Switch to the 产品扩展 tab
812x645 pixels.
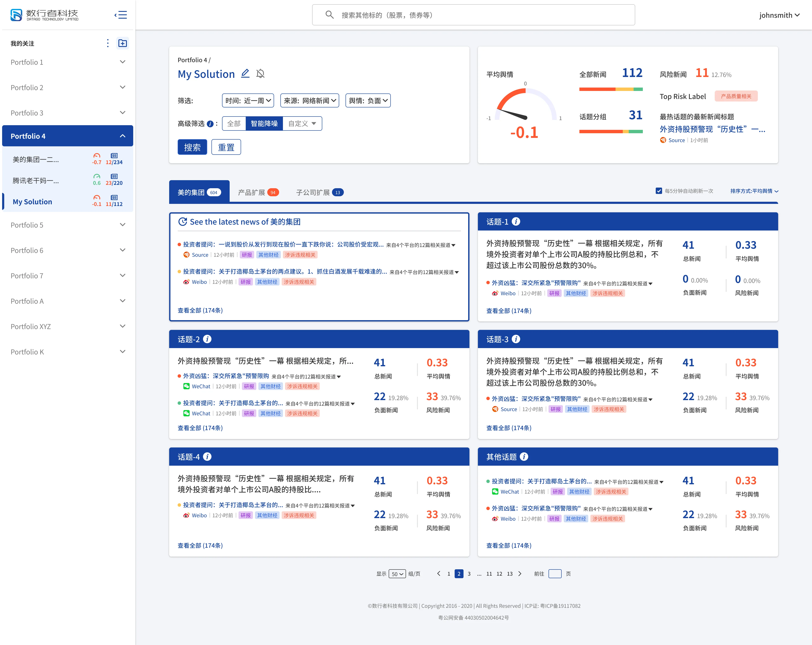point(258,192)
